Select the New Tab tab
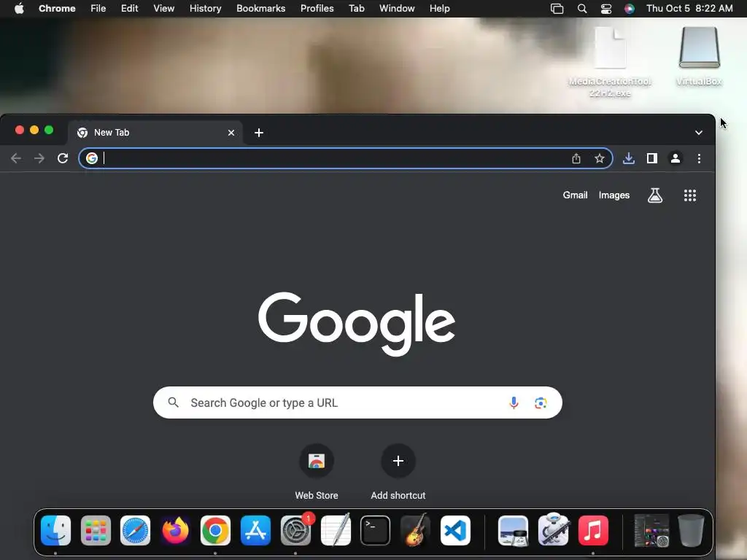This screenshot has height=560, width=747. [x=155, y=133]
